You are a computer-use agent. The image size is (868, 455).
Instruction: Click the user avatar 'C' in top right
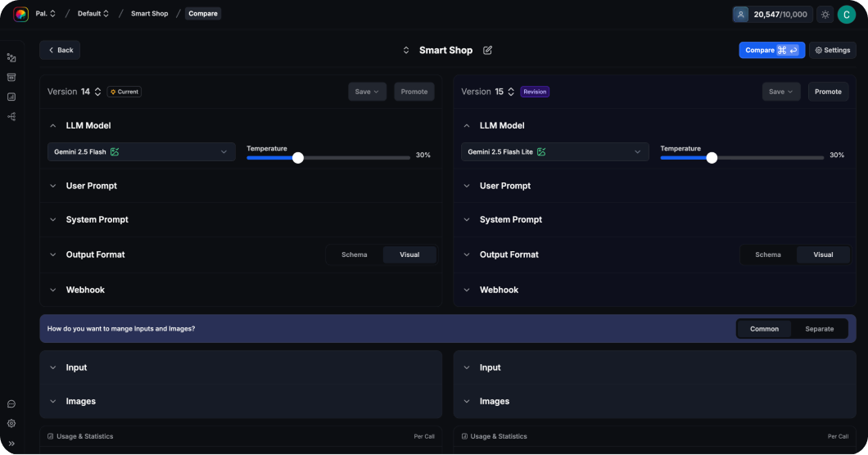(x=846, y=14)
